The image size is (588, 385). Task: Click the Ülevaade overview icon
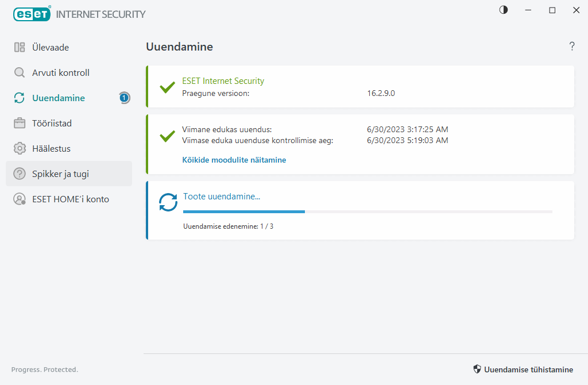pos(20,48)
